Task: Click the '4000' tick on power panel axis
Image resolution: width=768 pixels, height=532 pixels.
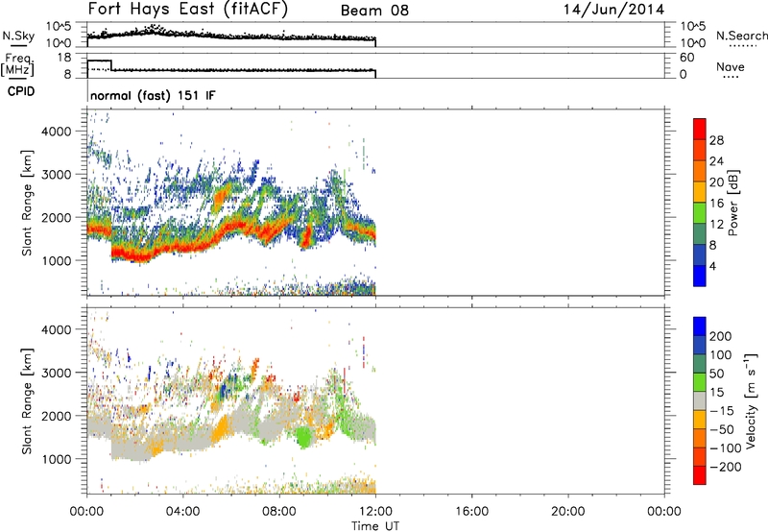Action: pyautogui.click(x=57, y=132)
